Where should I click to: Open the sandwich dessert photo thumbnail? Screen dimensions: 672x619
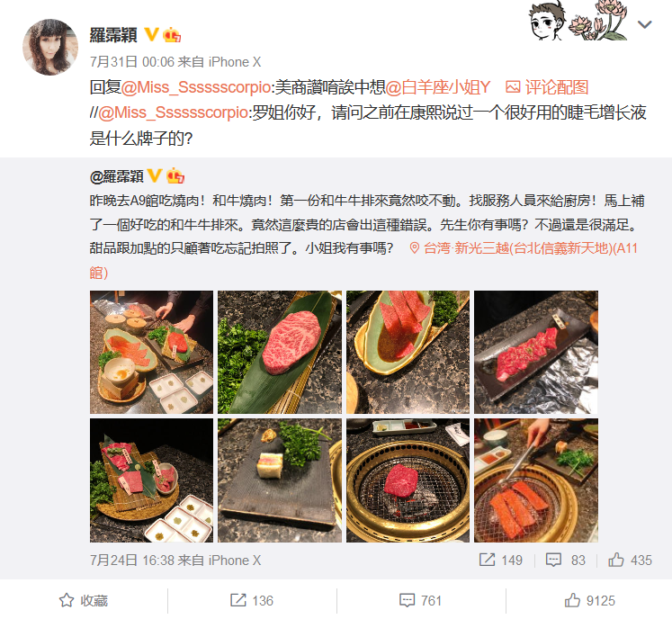pos(280,480)
